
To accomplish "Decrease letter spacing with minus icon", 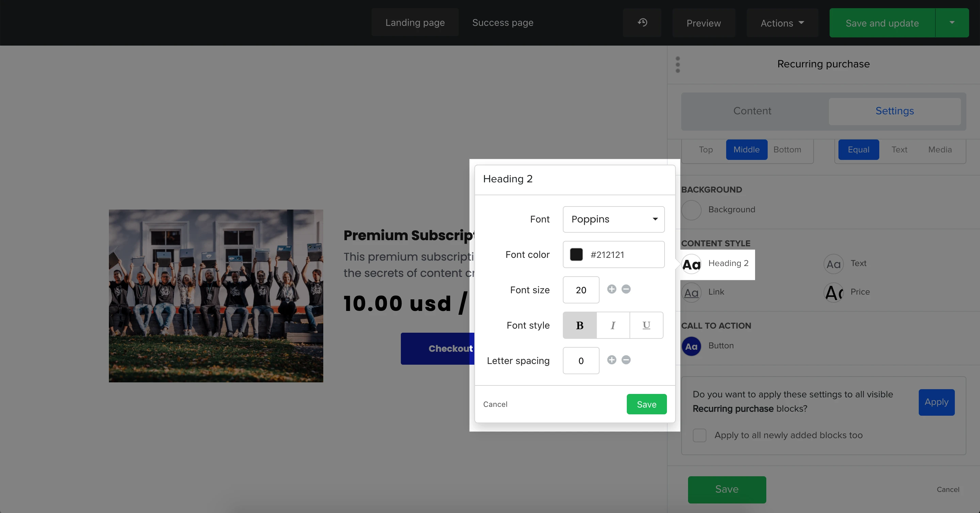I will tap(626, 360).
